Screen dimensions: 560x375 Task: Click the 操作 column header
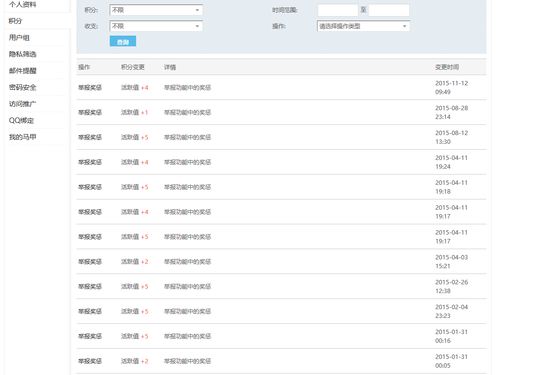click(x=84, y=67)
